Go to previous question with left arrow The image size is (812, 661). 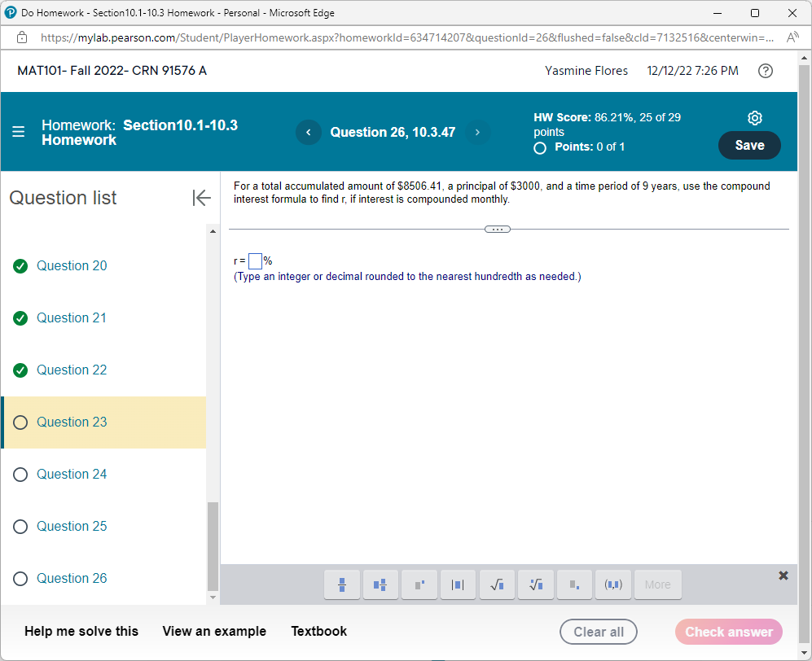(308, 132)
